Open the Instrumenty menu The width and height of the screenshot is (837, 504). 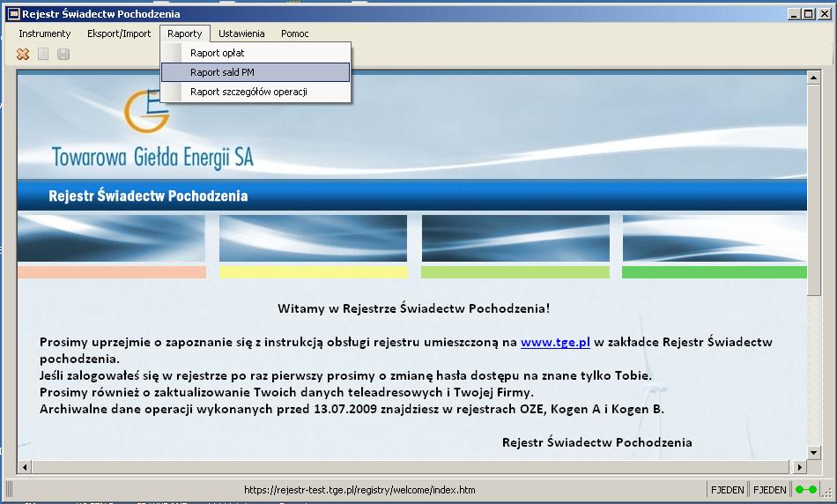[x=44, y=33]
